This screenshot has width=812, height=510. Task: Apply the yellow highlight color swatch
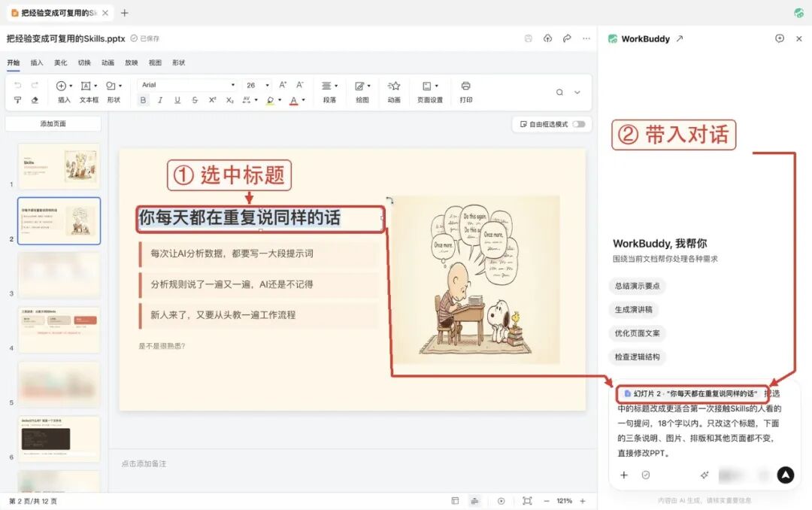tap(271, 101)
